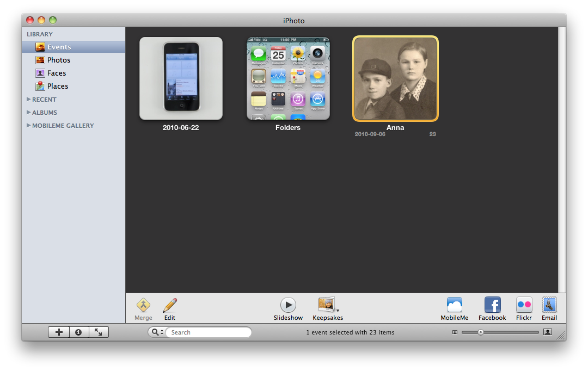The height and width of the screenshot is (371, 588).
Task: Send photos via Email icon
Action: coord(549,305)
